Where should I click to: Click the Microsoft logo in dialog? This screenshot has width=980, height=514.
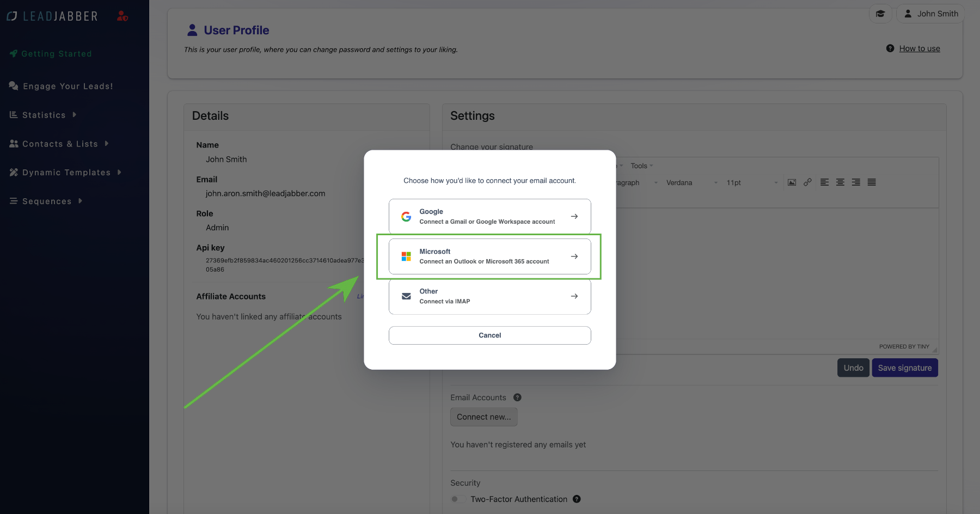pos(406,256)
